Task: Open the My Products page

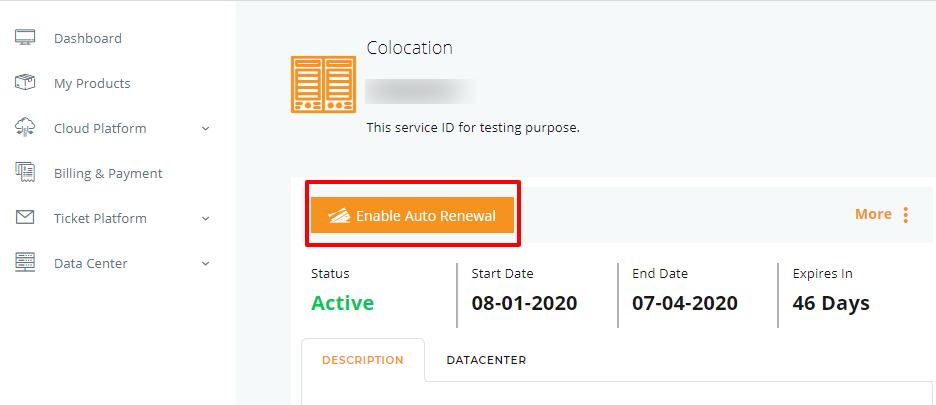Action: [x=92, y=84]
